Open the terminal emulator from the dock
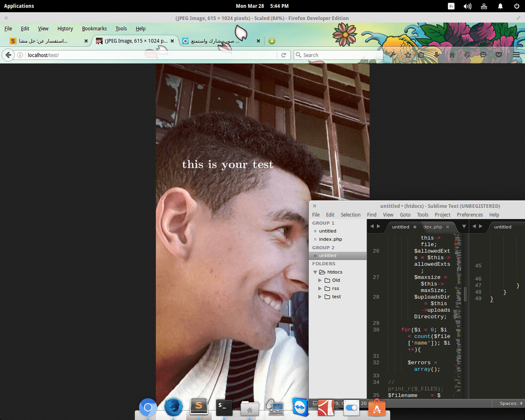This screenshot has height=420, width=525. click(x=224, y=407)
